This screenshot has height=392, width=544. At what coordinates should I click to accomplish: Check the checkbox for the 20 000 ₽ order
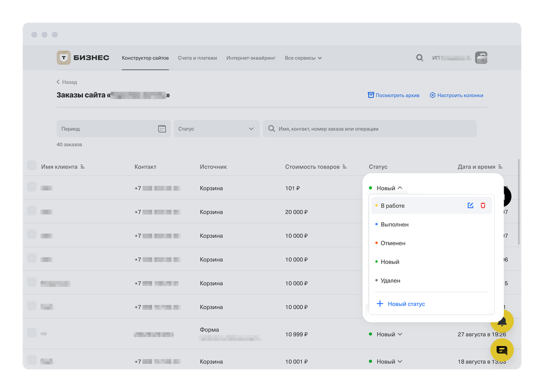[x=32, y=211]
